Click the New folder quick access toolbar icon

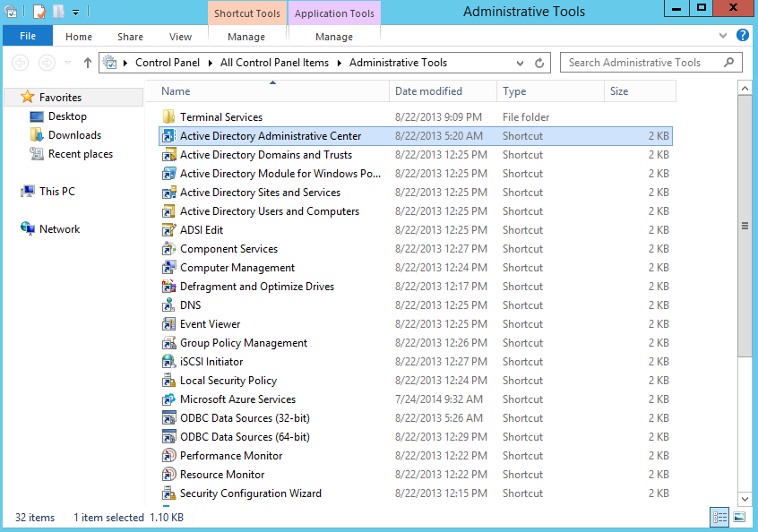coord(58,12)
